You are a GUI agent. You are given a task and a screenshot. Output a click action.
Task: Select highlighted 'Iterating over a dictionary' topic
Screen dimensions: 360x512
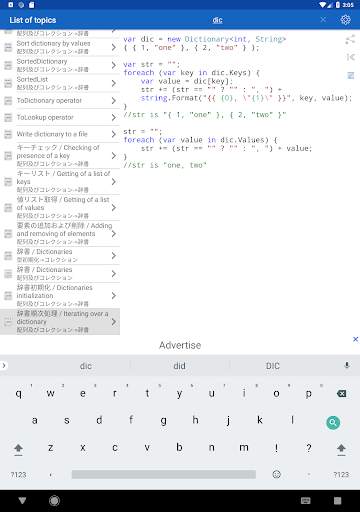coord(60,322)
